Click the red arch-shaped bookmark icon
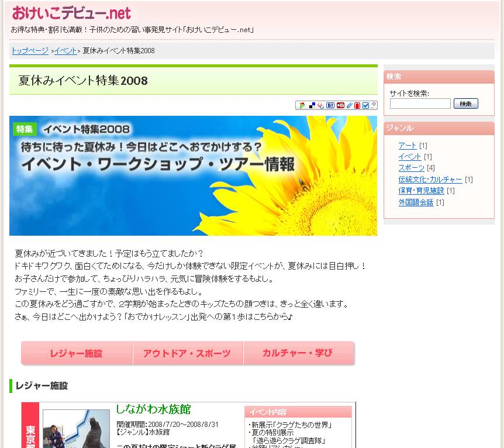The width and height of the screenshot is (504, 448). point(357,105)
